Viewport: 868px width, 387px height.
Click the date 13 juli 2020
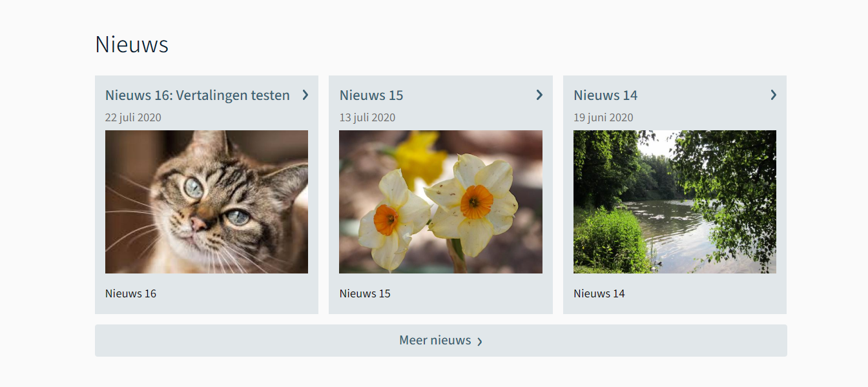point(367,117)
